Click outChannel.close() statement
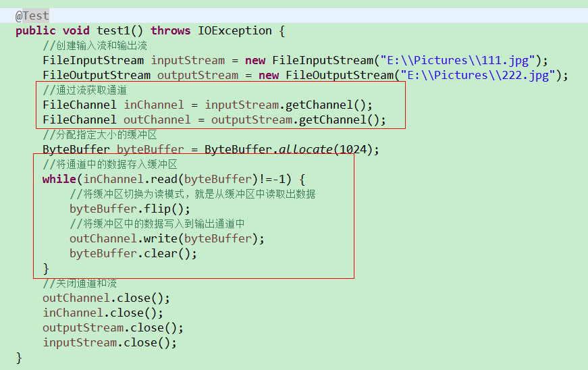 pos(106,298)
